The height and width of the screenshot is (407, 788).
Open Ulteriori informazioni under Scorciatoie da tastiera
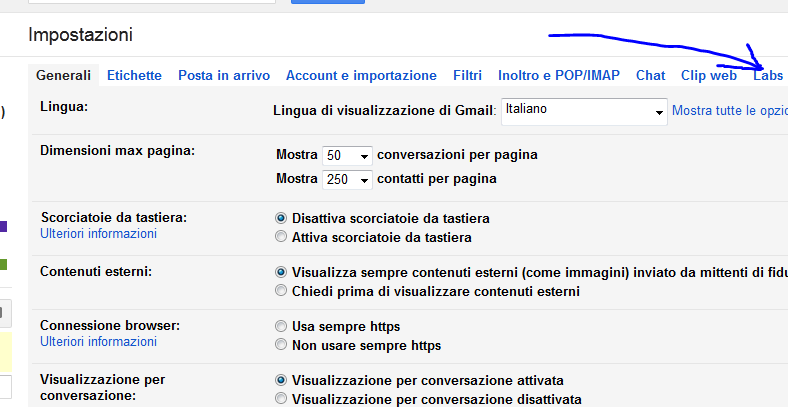[98, 234]
